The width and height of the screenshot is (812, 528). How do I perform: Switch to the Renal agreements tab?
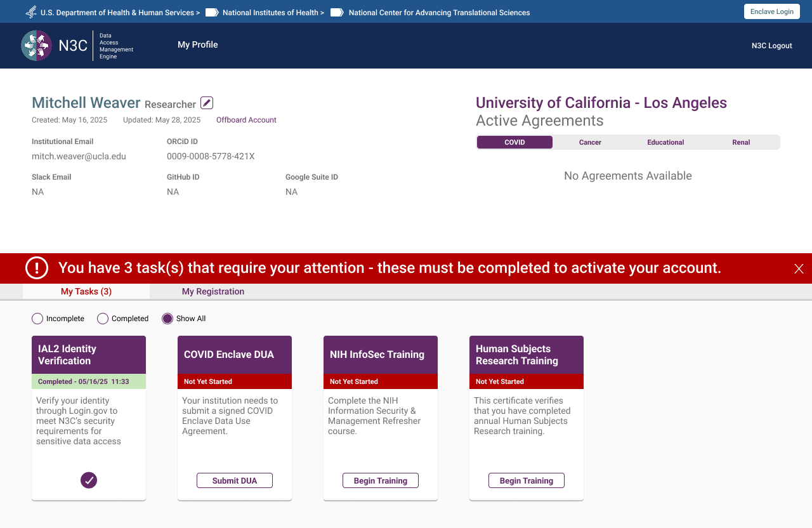point(741,142)
